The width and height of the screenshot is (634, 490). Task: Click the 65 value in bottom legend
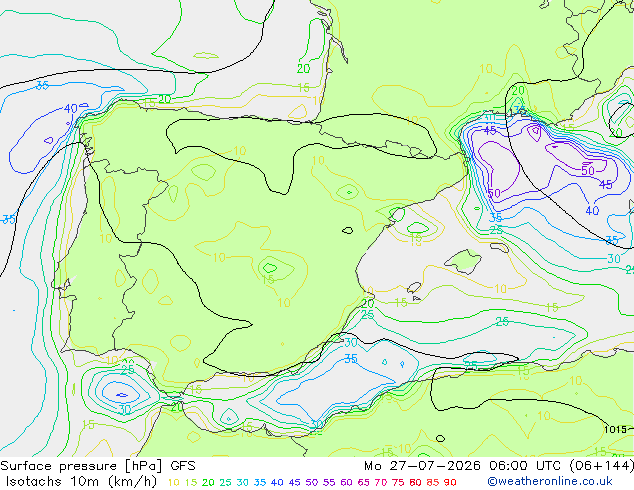363,482
